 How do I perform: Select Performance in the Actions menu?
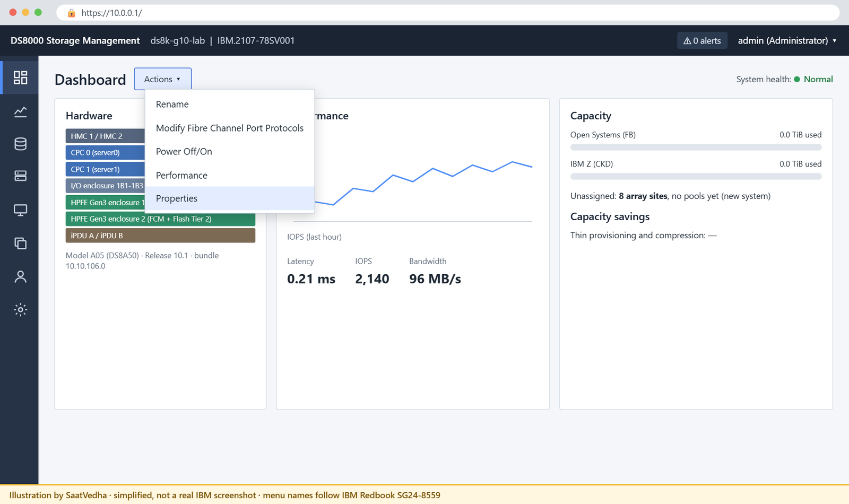click(x=230, y=175)
